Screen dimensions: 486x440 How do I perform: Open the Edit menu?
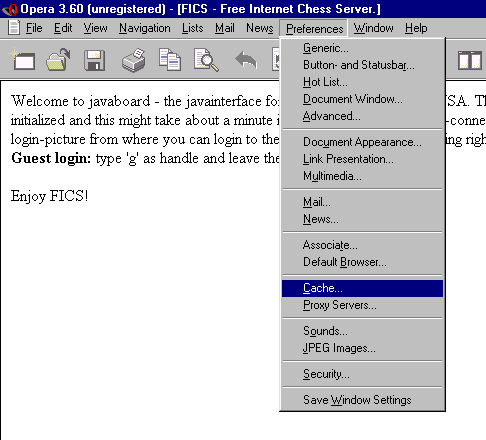click(63, 28)
